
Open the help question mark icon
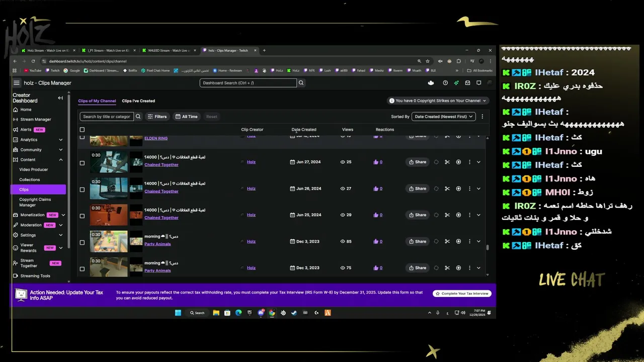click(445, 83)
